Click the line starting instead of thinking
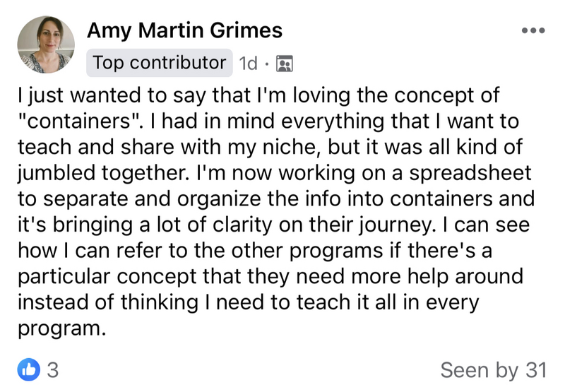565x392 pixels. [249, 303]
